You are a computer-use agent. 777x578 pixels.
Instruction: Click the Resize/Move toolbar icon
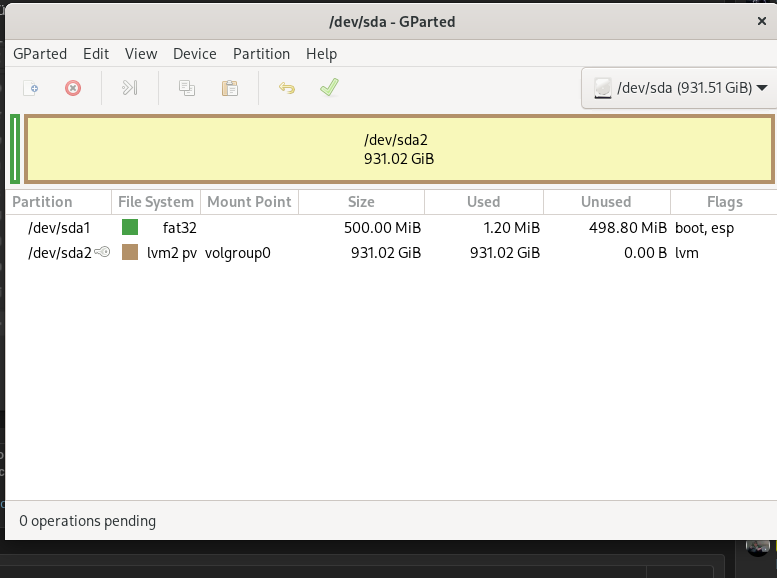pyautogui.click(x=129, y=88)
